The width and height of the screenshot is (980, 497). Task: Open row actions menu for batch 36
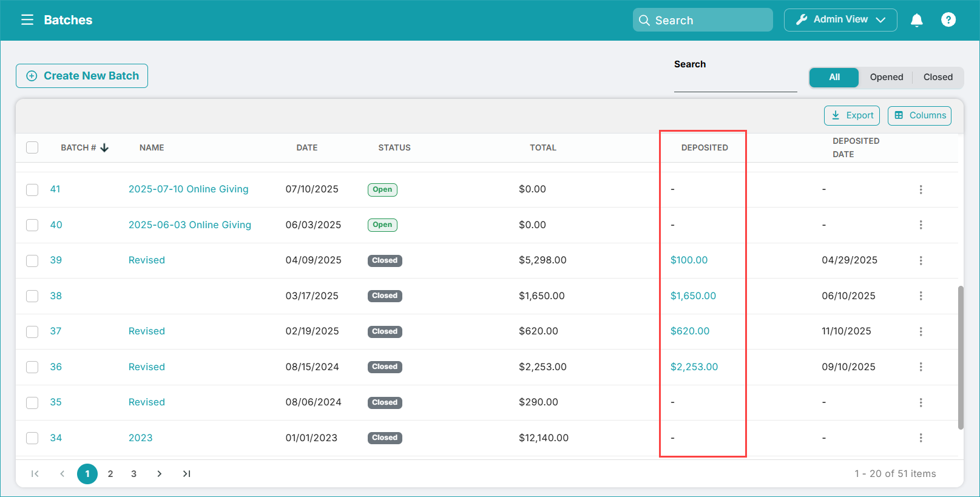click(x=921, y=367)
